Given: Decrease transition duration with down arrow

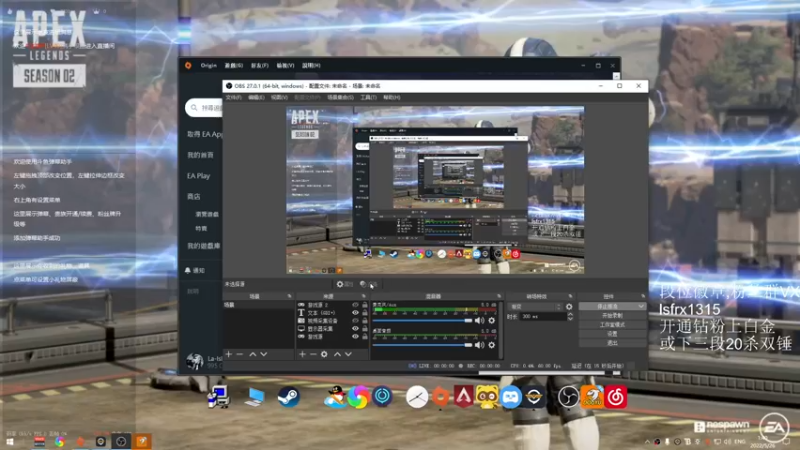Looking at the screenshot, I should [570, 319].
